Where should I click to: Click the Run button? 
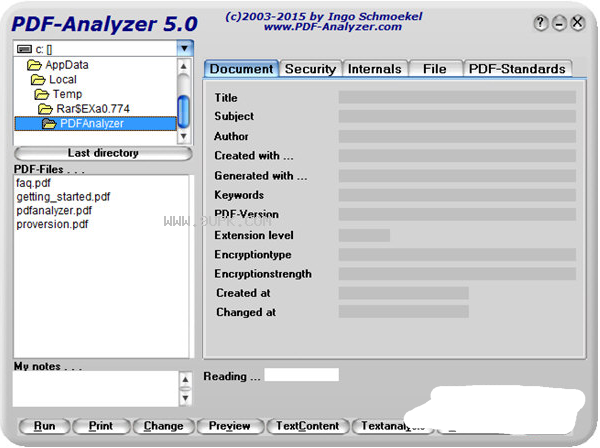click(x=44, y=426)
